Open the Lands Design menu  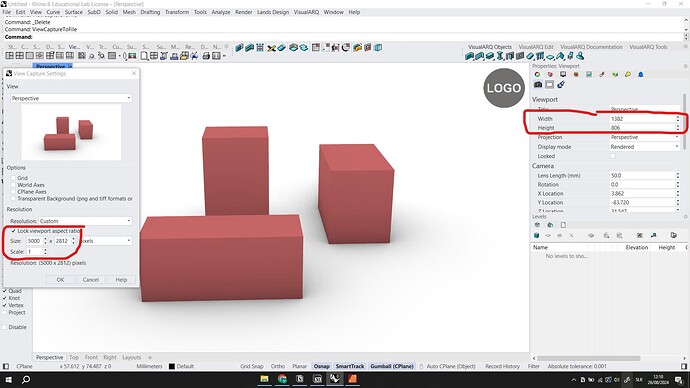(x=273, y=12)
